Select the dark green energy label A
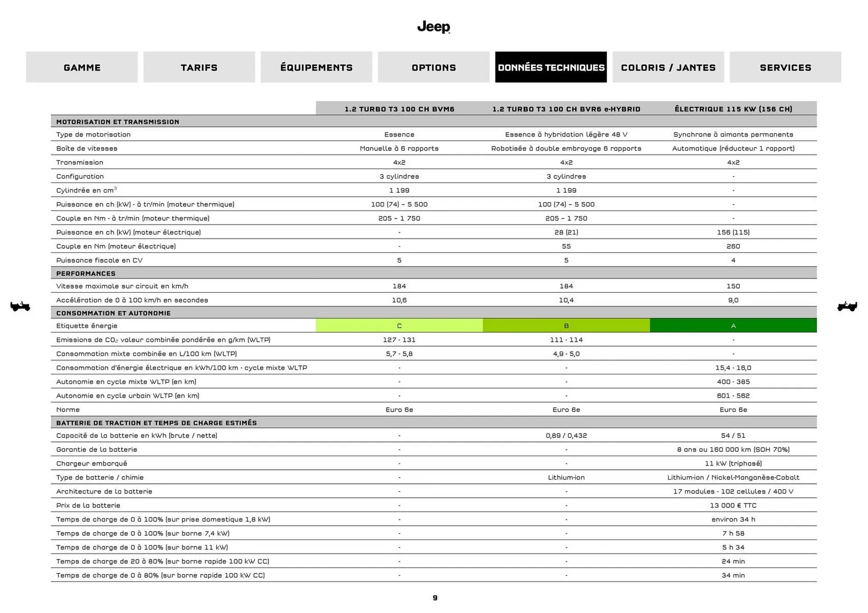This screenshot has width=868, height=613. (x=733, y=325)
